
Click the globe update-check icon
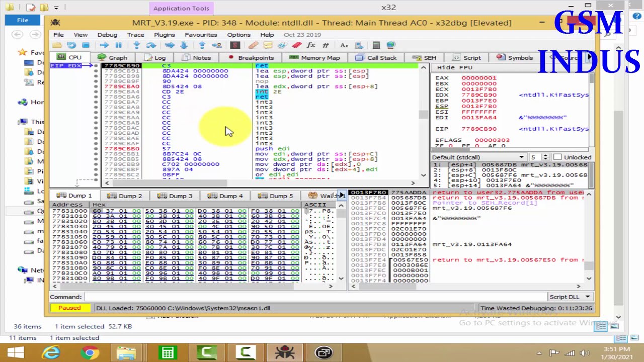point(391,45)
